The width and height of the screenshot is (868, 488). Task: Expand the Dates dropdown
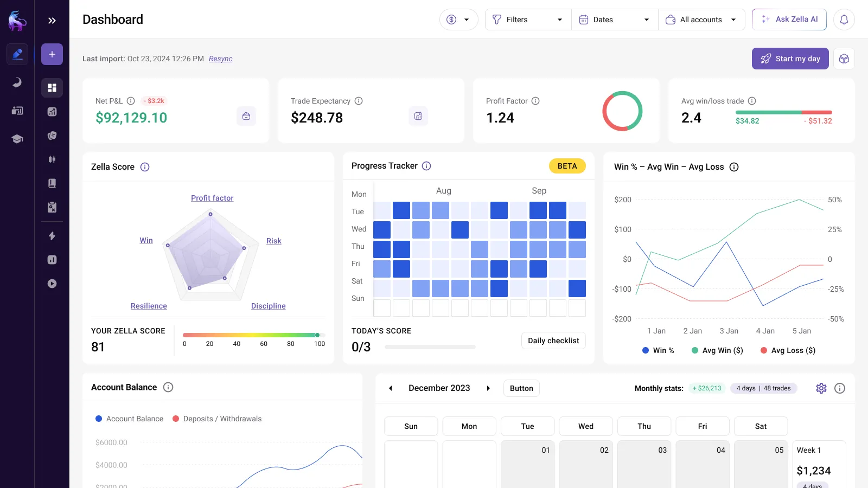614,20
